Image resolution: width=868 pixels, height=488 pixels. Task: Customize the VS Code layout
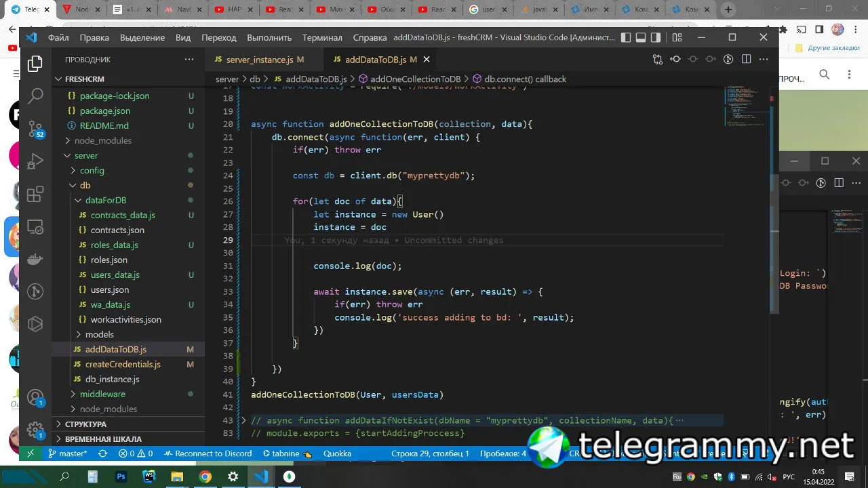(x=677, y=37)
